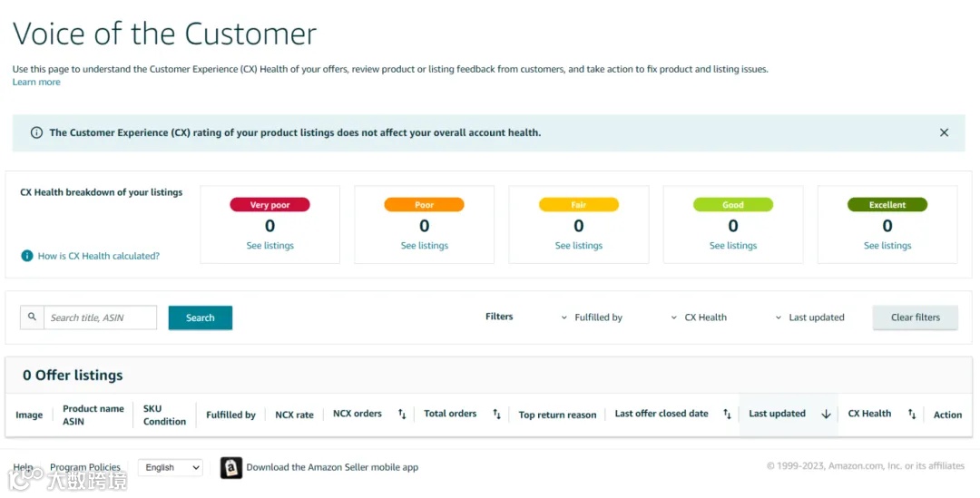Click Last updated column header text

coord(777,414)
